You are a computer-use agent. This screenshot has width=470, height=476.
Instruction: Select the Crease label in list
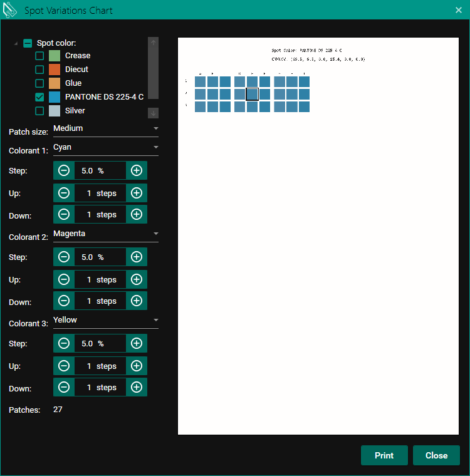78,56
